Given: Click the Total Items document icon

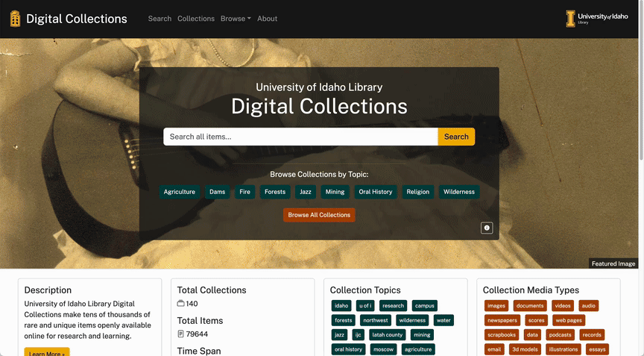Looking at the screenshot, I should coord(180,334).
